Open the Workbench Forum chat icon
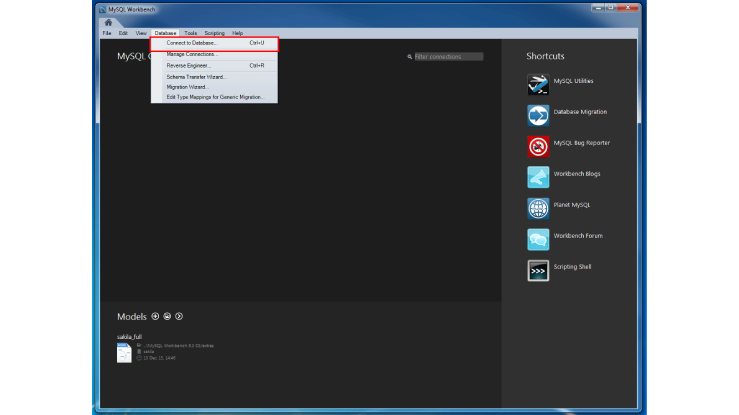This screenshot has width=739, height=415. [538, 240]
